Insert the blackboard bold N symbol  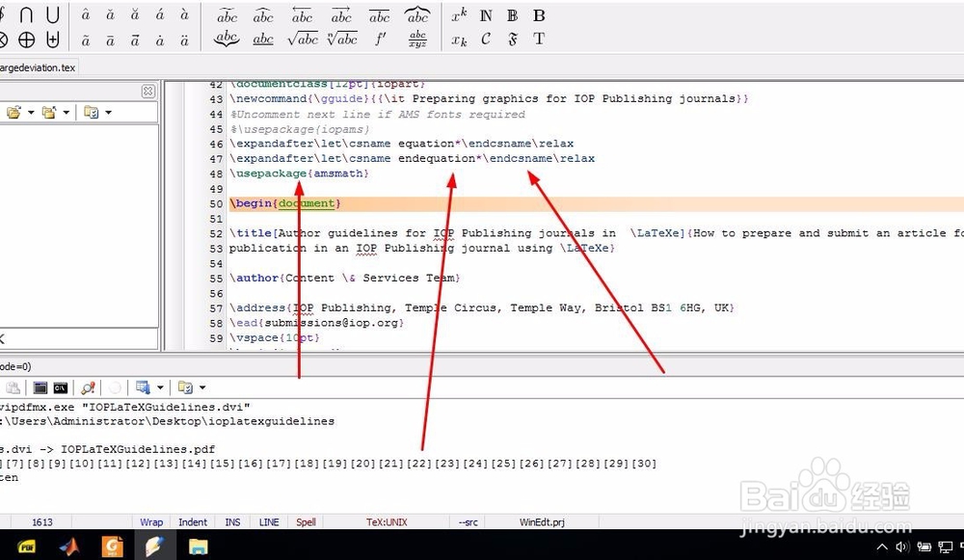(x=485, y=15)
